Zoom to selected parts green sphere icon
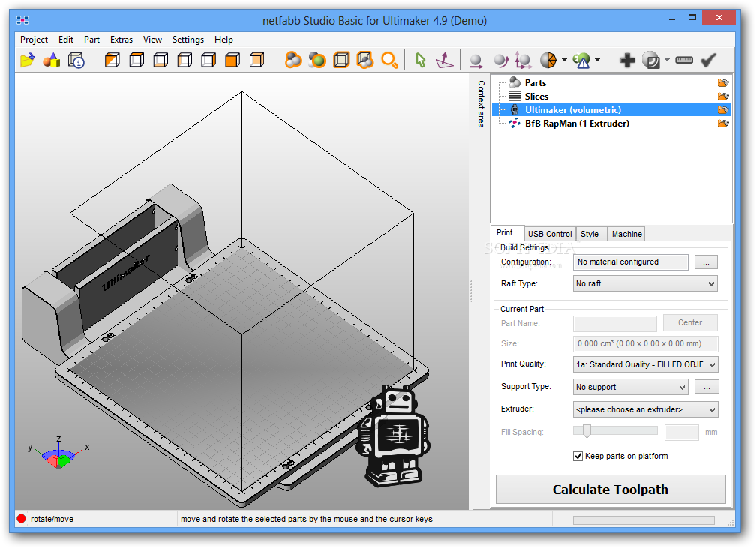756x548 pixels. (x=317, y=60)
